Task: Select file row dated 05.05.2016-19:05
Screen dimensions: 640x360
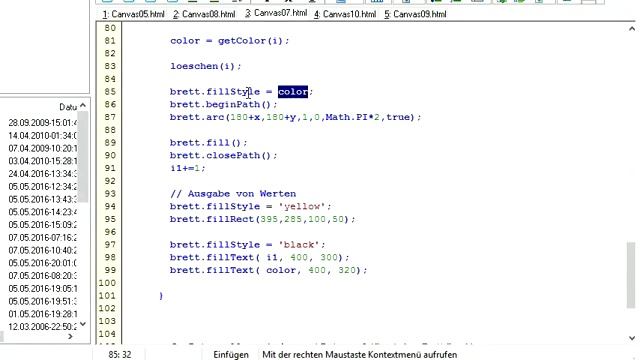Action: click(x=42, y=289)
